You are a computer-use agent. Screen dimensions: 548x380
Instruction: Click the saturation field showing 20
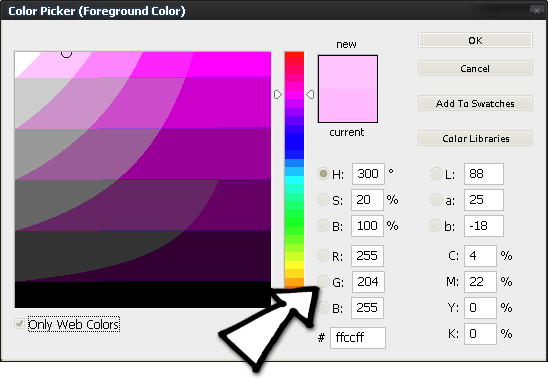pyautogui.click(x=367, y=200)
